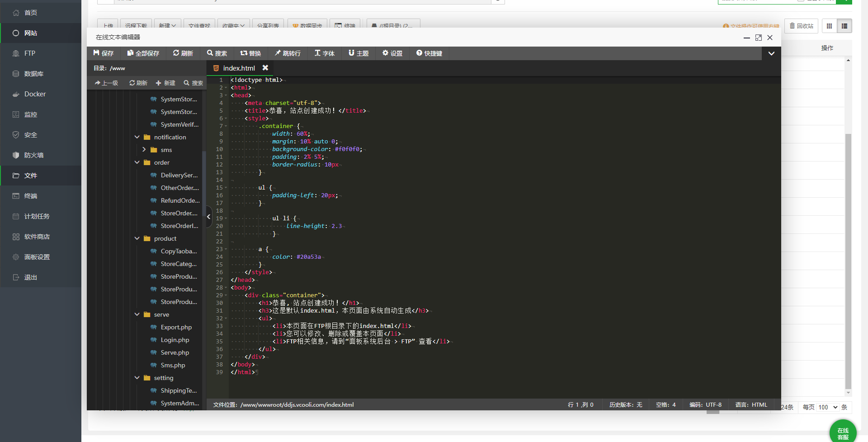Close the index.html tab
This screenshot has width=868, height=442.
pos(265,68)
